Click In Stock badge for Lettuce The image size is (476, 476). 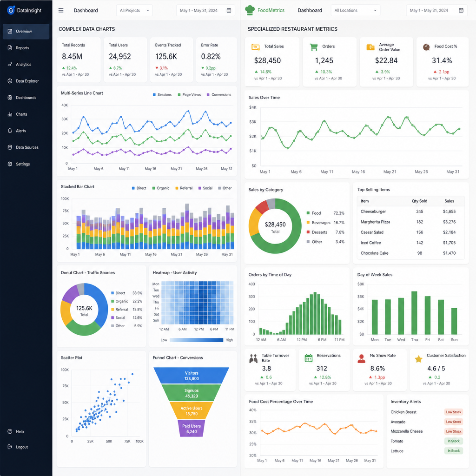[x=454, y=451]
